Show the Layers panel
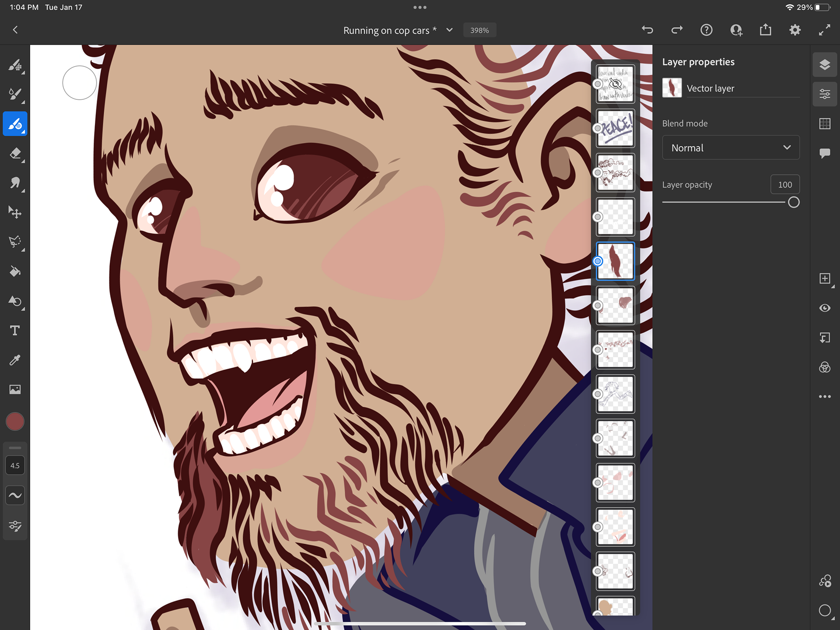This screenshot has height=630, width=840. pyautogui.click(x=825, y=65)
